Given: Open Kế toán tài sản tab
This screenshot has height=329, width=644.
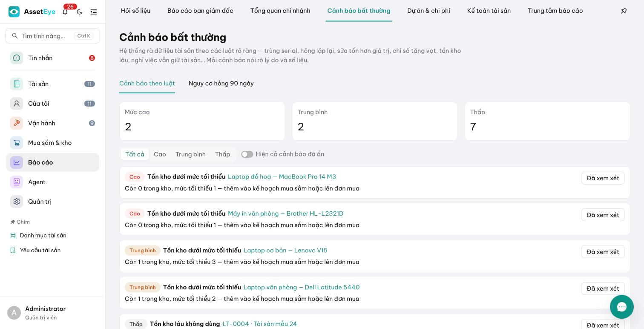Looking at the screenshot, I should [489, 11].
